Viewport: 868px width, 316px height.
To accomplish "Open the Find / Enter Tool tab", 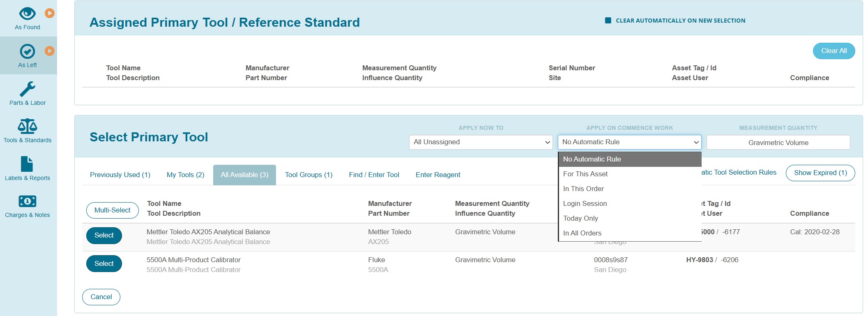I will [x=374, y=175].
